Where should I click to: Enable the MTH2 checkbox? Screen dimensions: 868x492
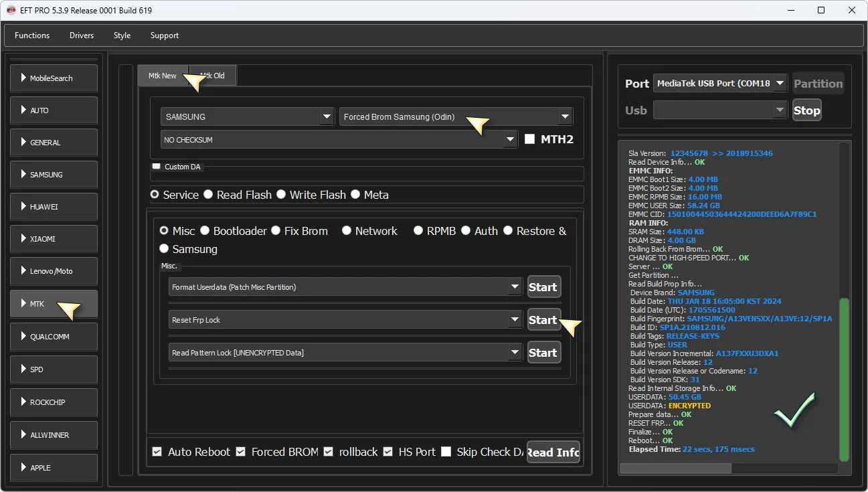[x=530, y=139]
